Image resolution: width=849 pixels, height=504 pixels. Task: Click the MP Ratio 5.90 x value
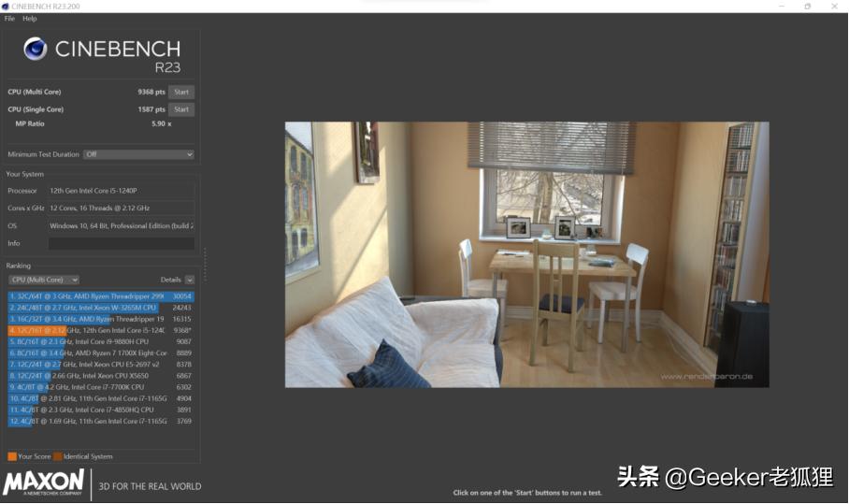162,123
